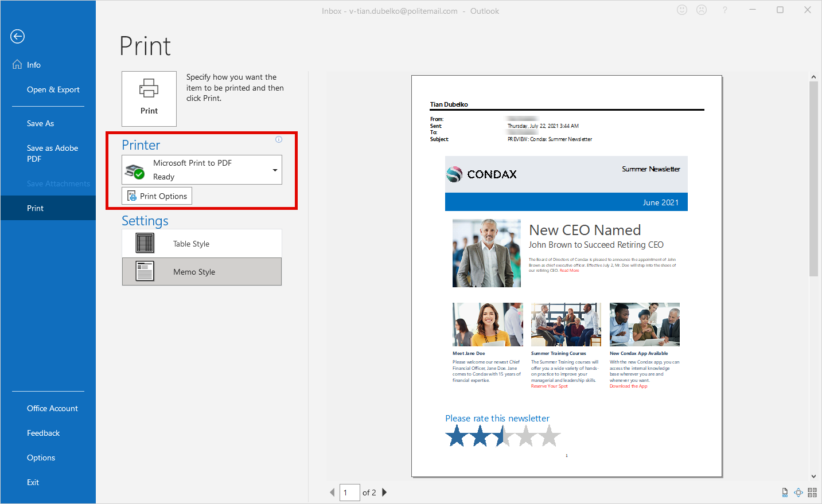Minimize the Outlook window

click(753, 10)
